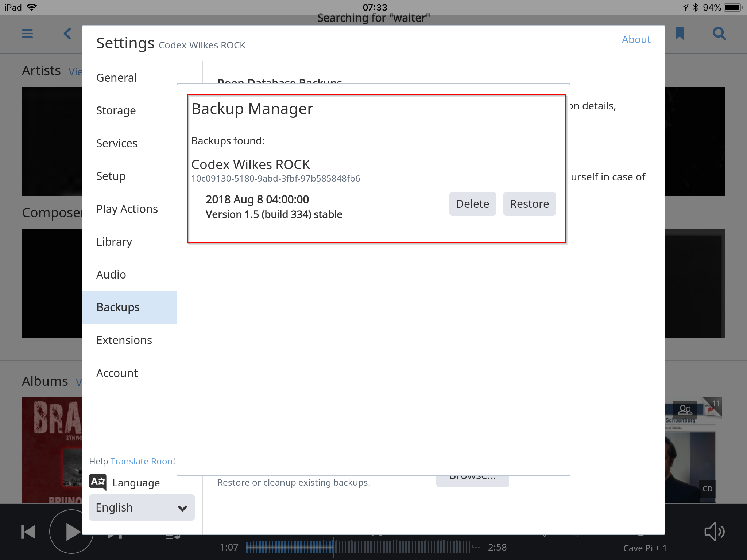Open the About link in Settings
This screenshot has width=747, height=560.
click(x=636, y=39)
